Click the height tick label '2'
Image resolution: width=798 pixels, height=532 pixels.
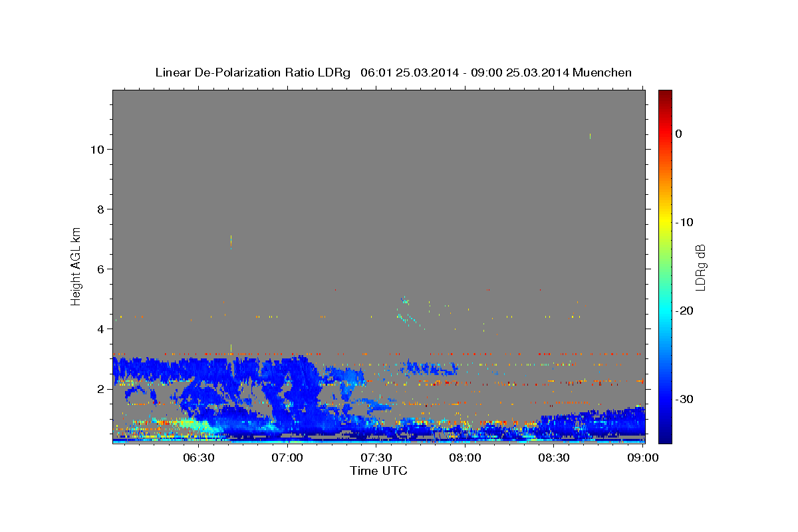pyautogui.click(x=100, y=389)
